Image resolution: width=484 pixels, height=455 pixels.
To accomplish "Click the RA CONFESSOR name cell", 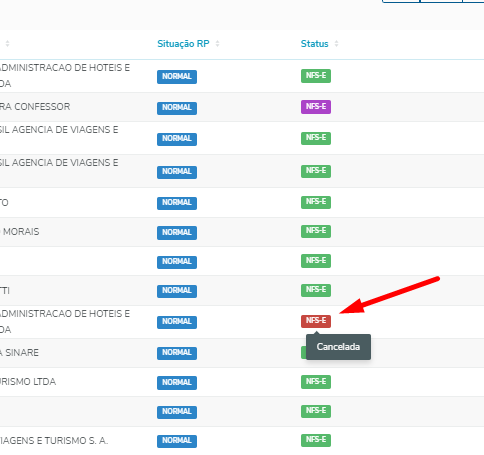I will (35, 107).
